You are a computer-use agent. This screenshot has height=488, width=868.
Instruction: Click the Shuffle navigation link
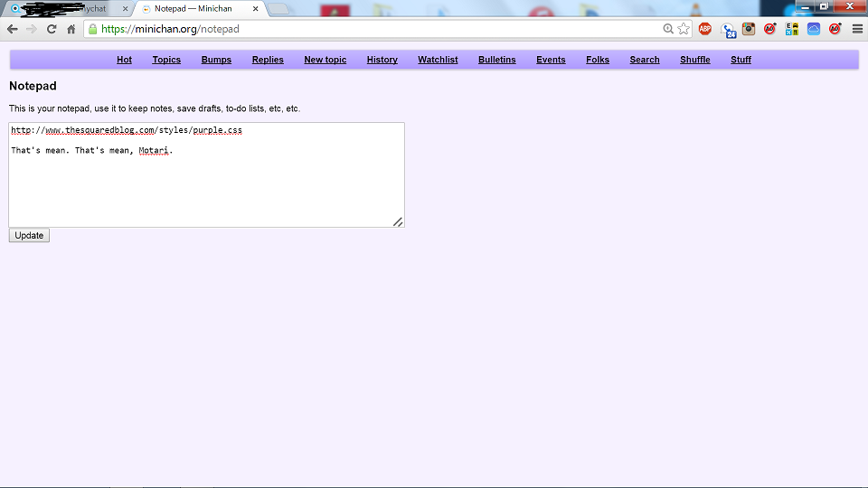(x=694, y=60)
